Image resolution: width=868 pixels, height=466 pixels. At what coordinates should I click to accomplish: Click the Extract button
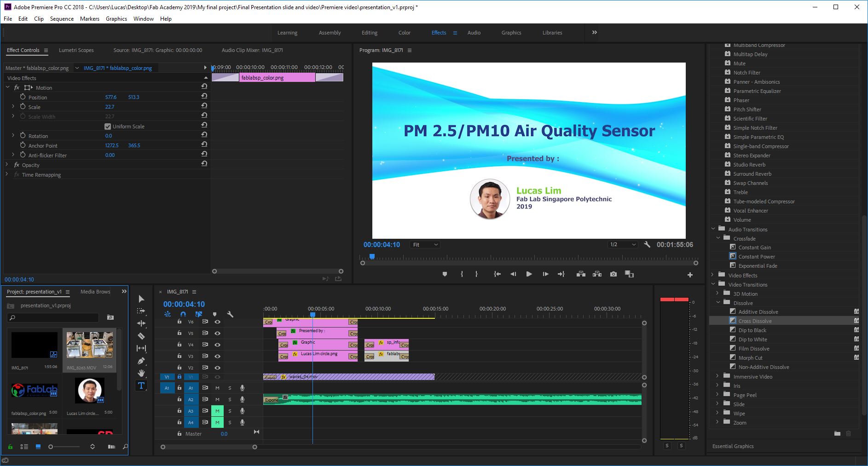click(597, 274)
